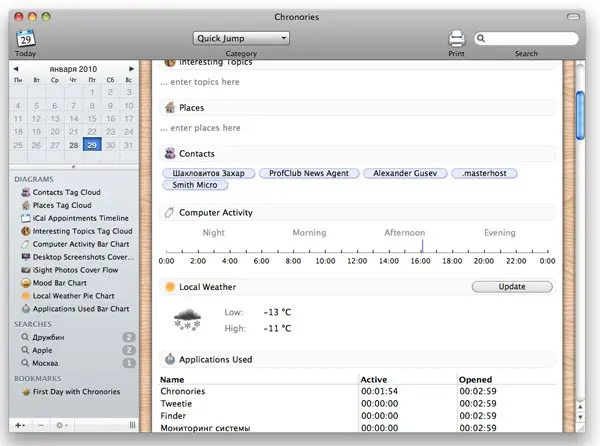The height and width of the screenshot is (446, 600).
Task: Select the Apple saved search
Action: (x=42, y=350)
